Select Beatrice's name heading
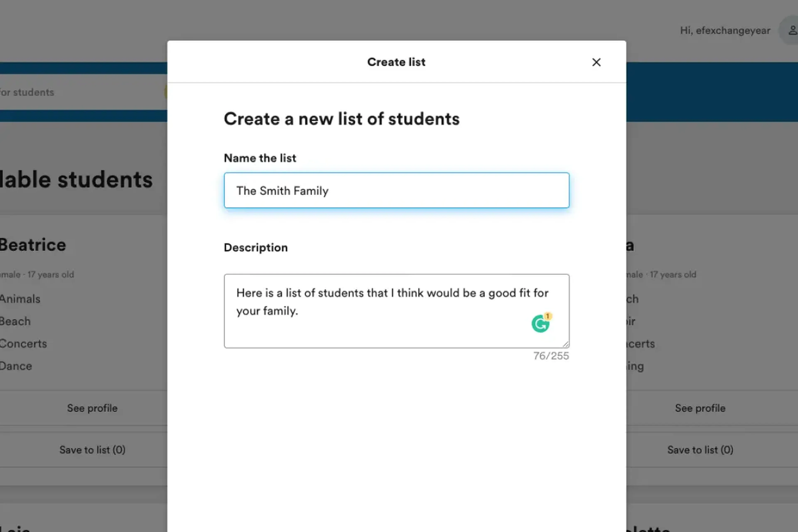This screenshot has height=532, width=798. click(x=33, y=245)
